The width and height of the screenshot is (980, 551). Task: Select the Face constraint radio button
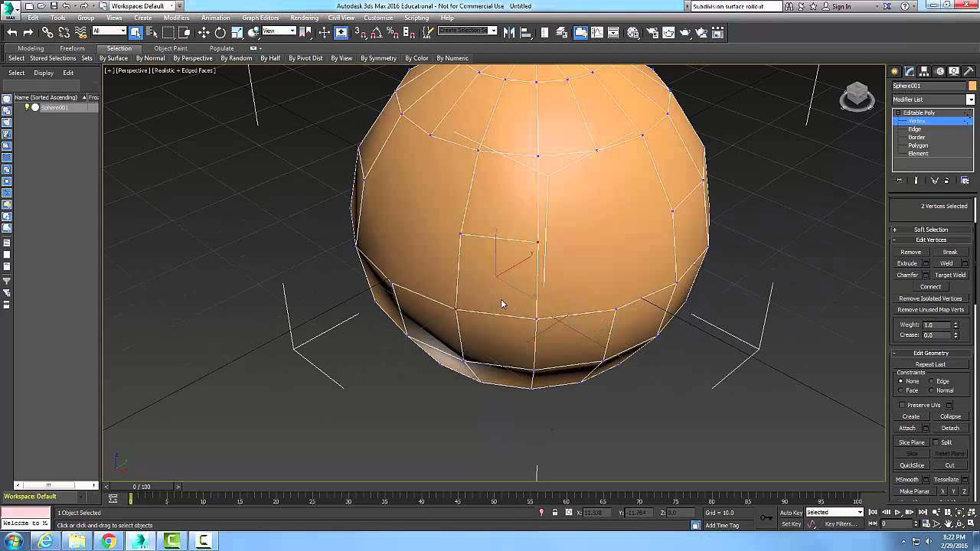(x=900, y=390)
